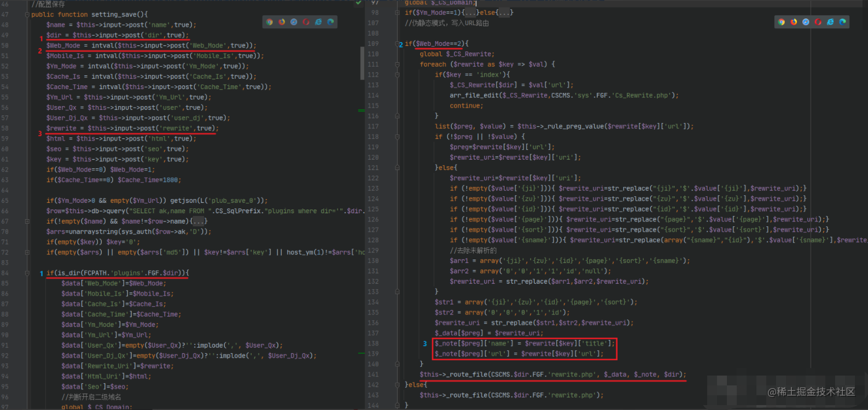Click the continue; statement at line 115
Image resolution: width=868 pixels, height=410 pixels.
467,106
